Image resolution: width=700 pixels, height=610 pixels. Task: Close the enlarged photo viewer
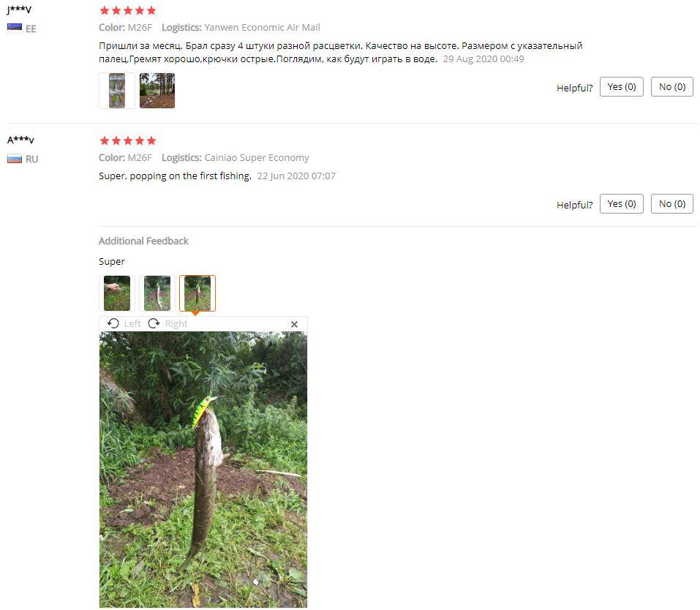(x=294, y=324)
